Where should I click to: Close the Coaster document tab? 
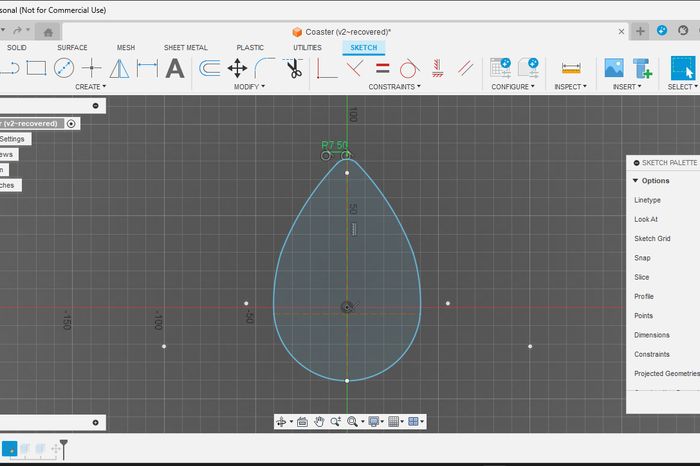click(621, 32)
